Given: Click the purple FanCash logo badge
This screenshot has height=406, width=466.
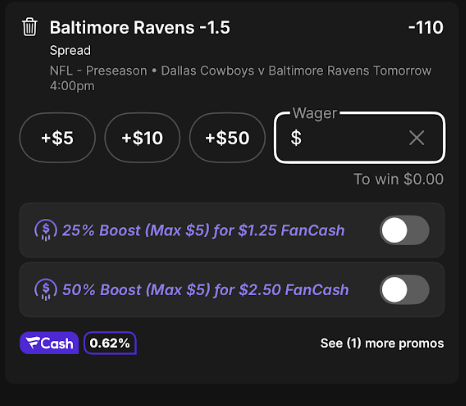Looking at the screenshot, I should click(x=49, y=343).
